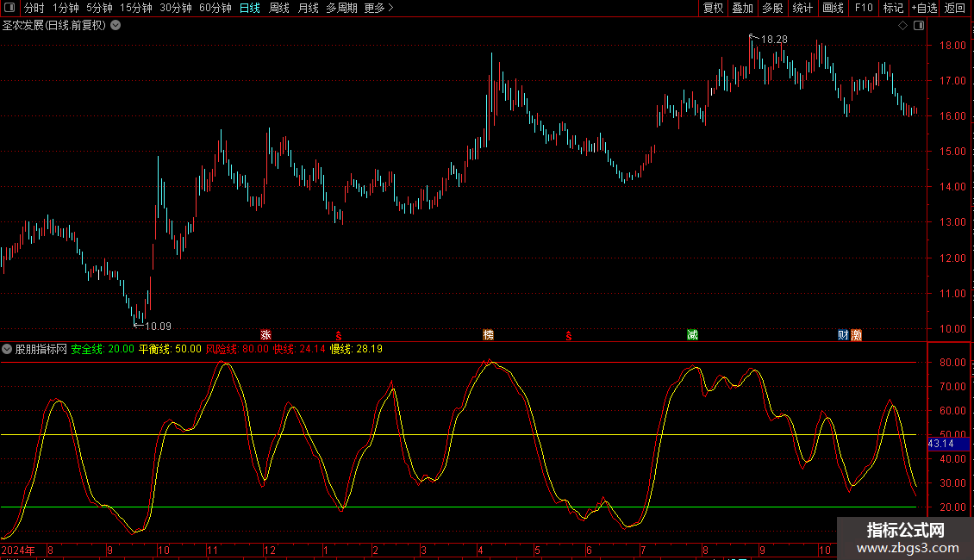Click the 激 incentive event marker
Screen dimensions: 974x560
pos(857,335)
